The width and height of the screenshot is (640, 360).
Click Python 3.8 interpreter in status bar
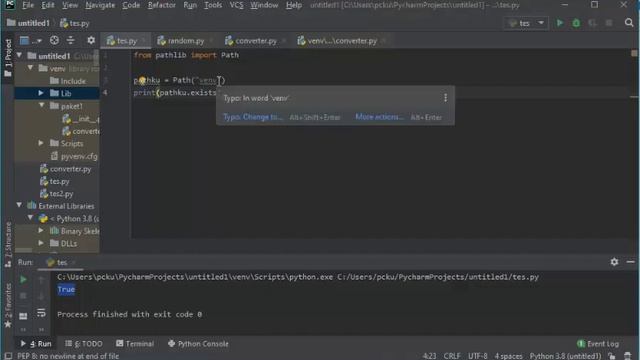pyautogui.click(x=565, y=356)
